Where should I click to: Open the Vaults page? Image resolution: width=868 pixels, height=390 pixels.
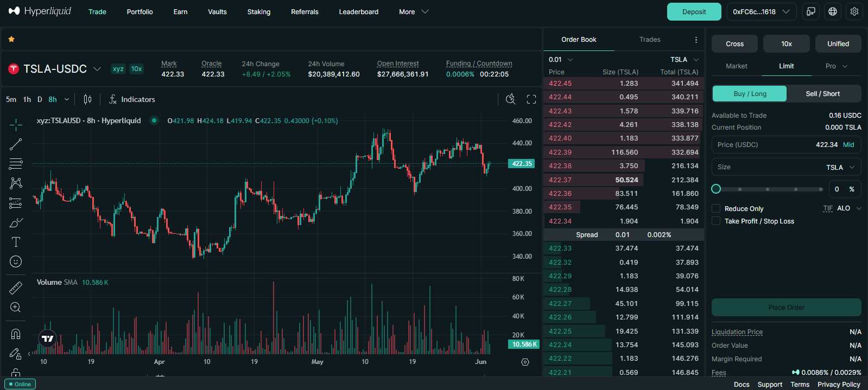click(x=217, y=11)
